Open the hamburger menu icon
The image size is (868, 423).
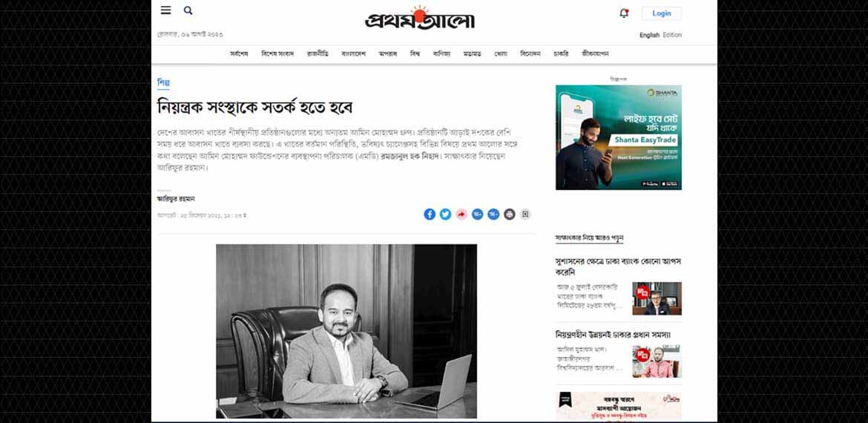click(165, 10)
